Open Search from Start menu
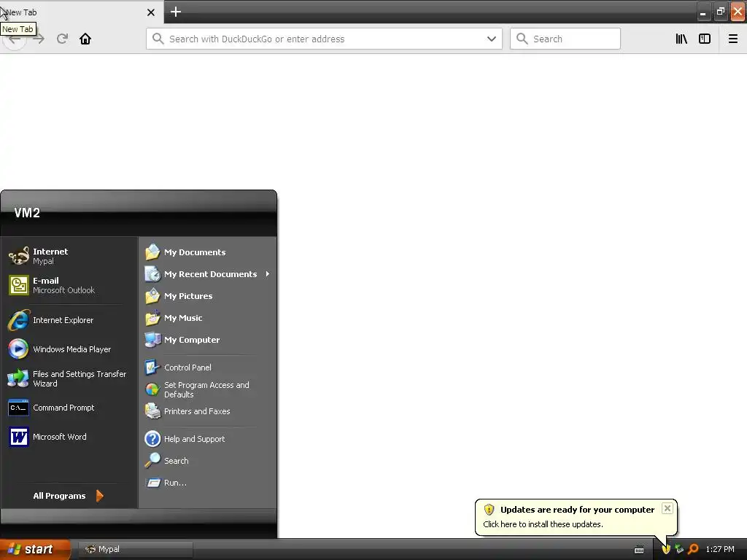 tap(208, 461)
